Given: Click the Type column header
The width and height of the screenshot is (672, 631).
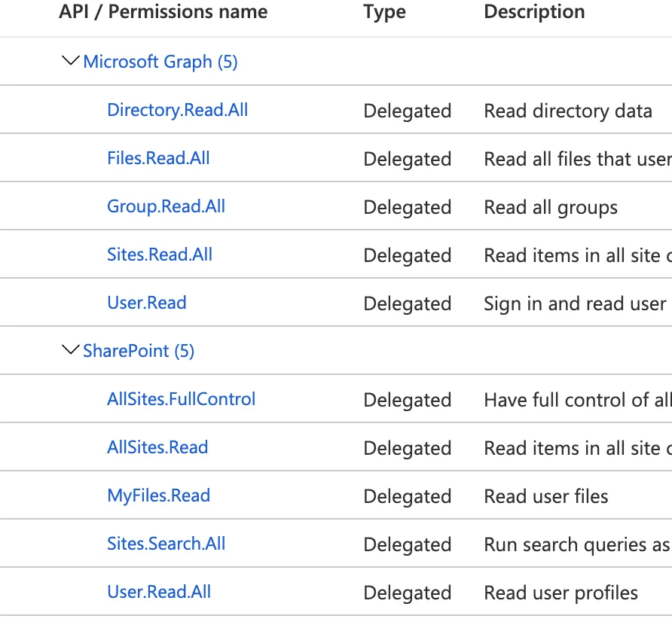Looking at the screenshot, I should tap(384, 12).
